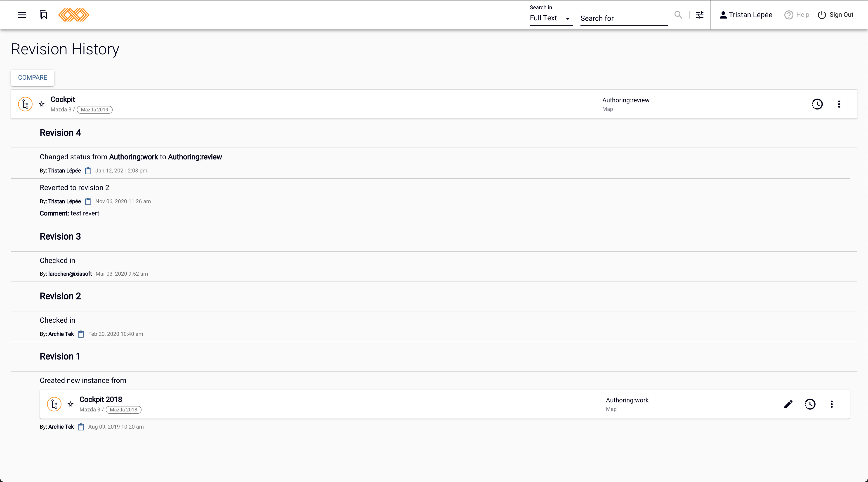Toggle favorite star for Cockpit
This screenshot has width=868, height=482.
(x=42, y=104)
